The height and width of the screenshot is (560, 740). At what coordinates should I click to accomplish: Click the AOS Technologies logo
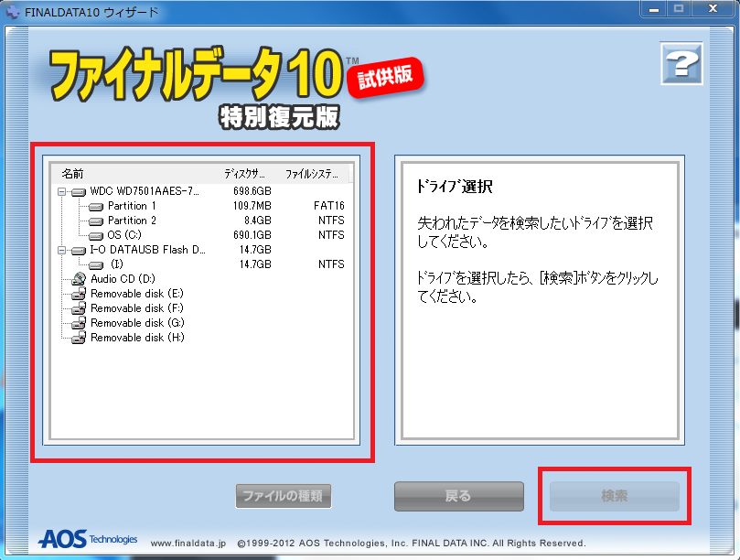88,539
